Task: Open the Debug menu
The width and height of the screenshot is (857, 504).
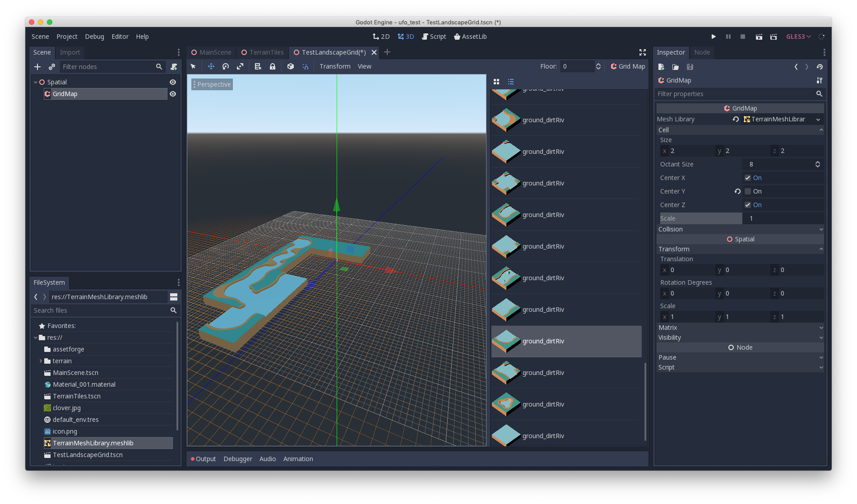Action: tap(94, 37)
